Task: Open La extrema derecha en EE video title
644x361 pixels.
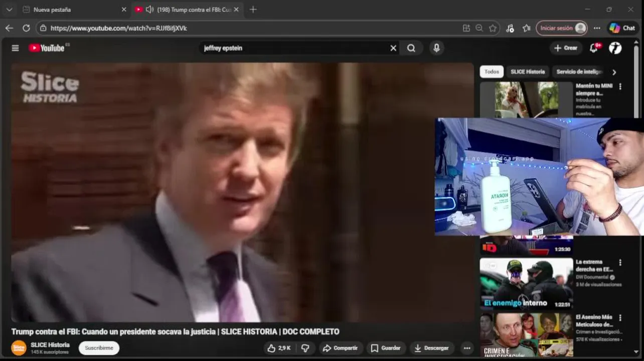Action: [x=594, y=266]
